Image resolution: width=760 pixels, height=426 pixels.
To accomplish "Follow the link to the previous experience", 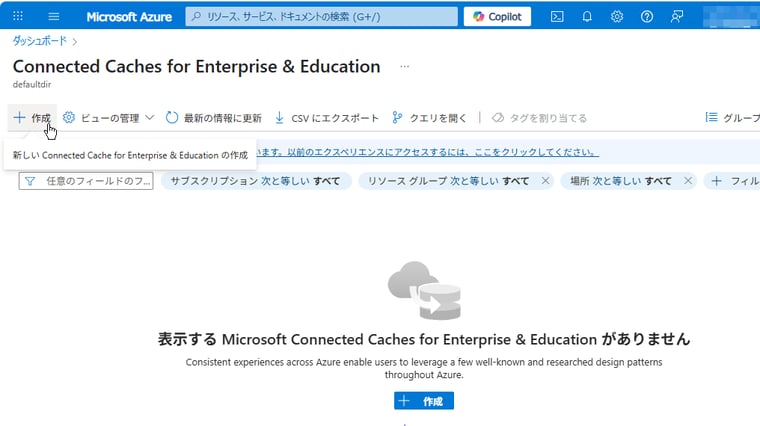I will (428, 152).
